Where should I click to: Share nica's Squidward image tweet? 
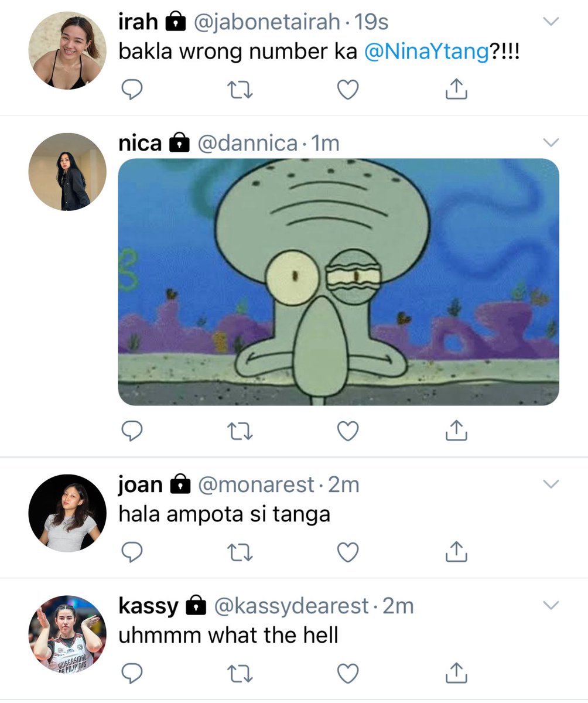pos(456,431)
